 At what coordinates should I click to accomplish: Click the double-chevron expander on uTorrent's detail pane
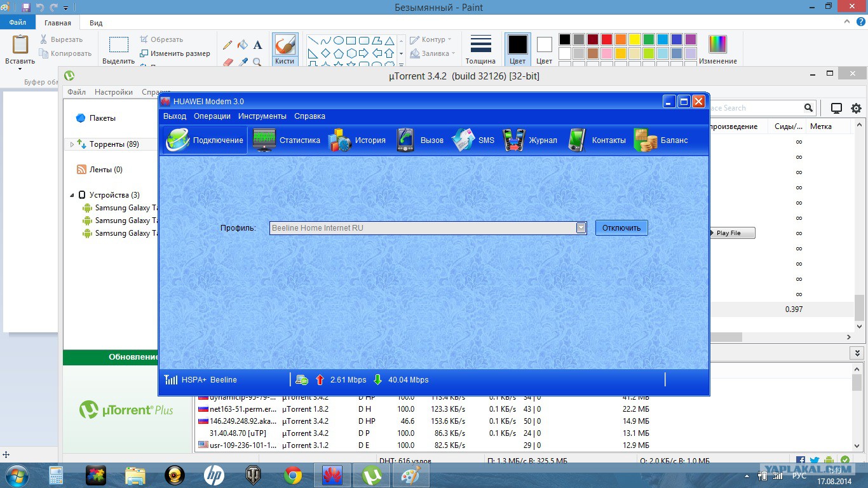point(858,353)
